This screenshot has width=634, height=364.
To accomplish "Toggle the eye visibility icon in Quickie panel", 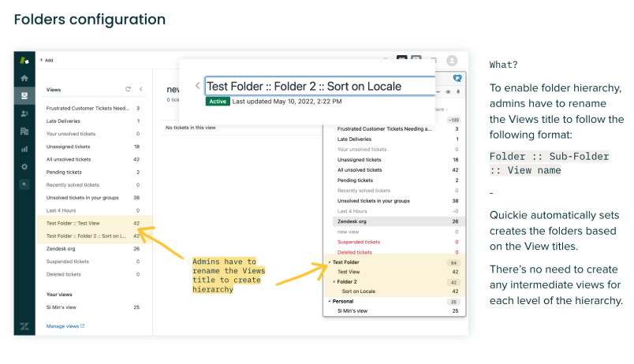I will pyautogui.click(x=448, y=91).
